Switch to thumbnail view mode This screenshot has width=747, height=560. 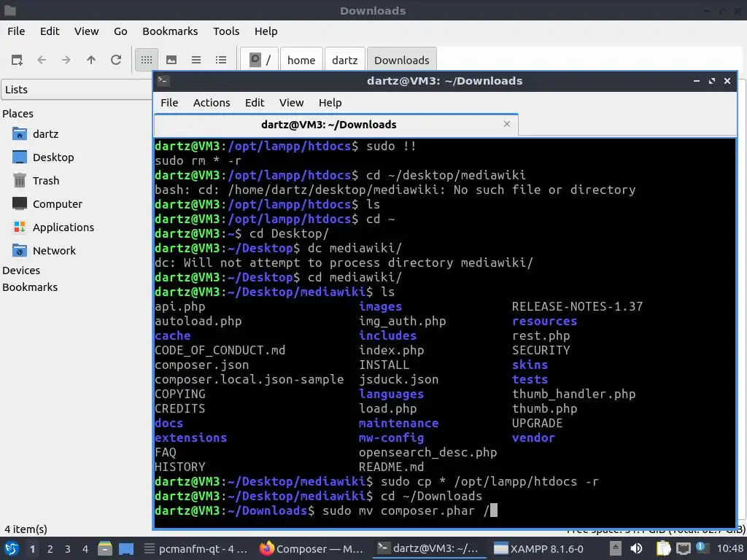[x=171, y=60]
